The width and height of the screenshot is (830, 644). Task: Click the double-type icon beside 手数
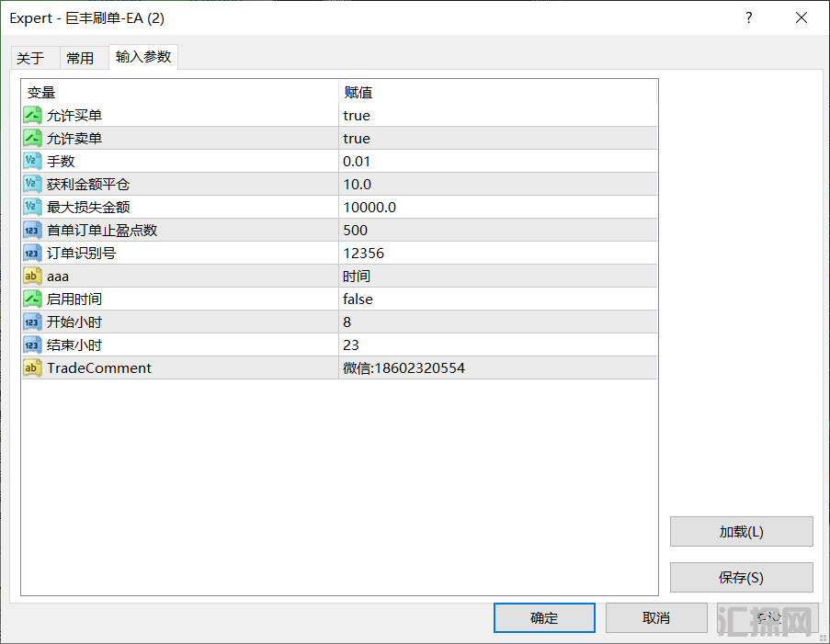click(32, 161)
